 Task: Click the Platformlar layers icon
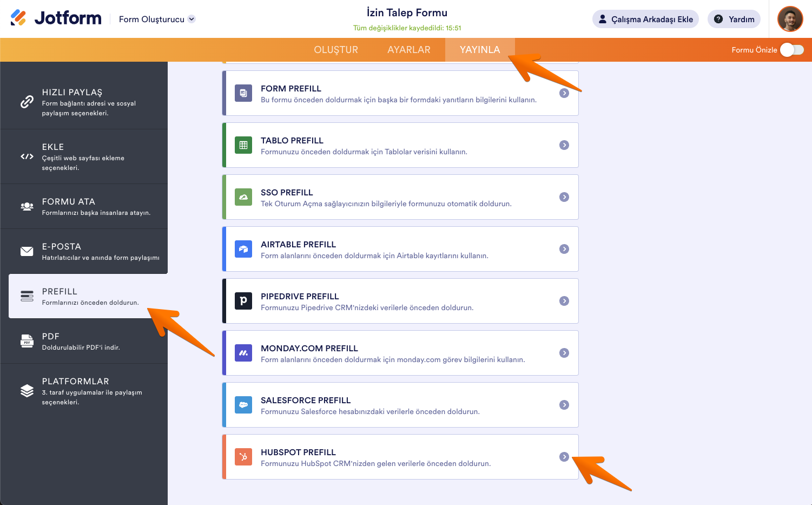pyautogui.click(x=27, y=391)
